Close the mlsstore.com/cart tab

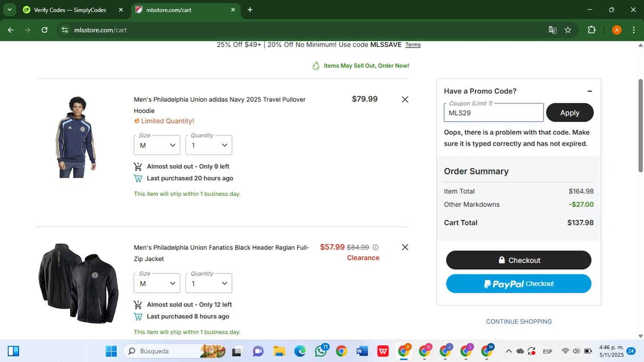click(233, 10)
